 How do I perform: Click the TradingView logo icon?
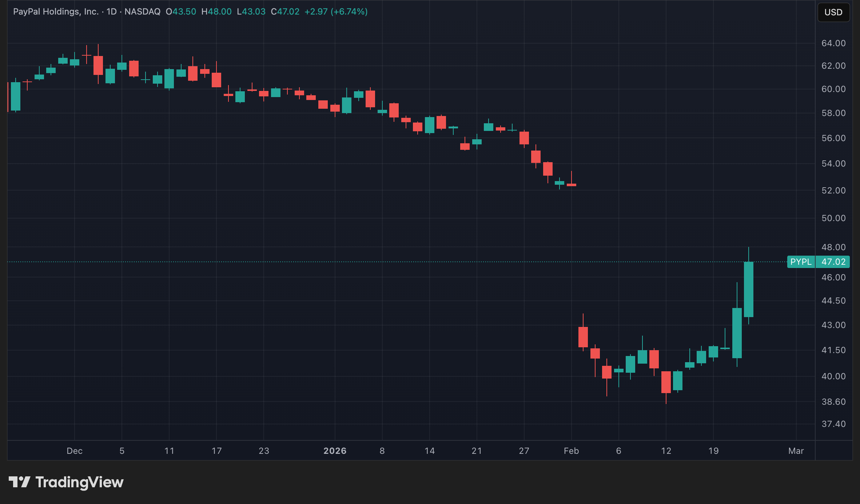(19, 482)
